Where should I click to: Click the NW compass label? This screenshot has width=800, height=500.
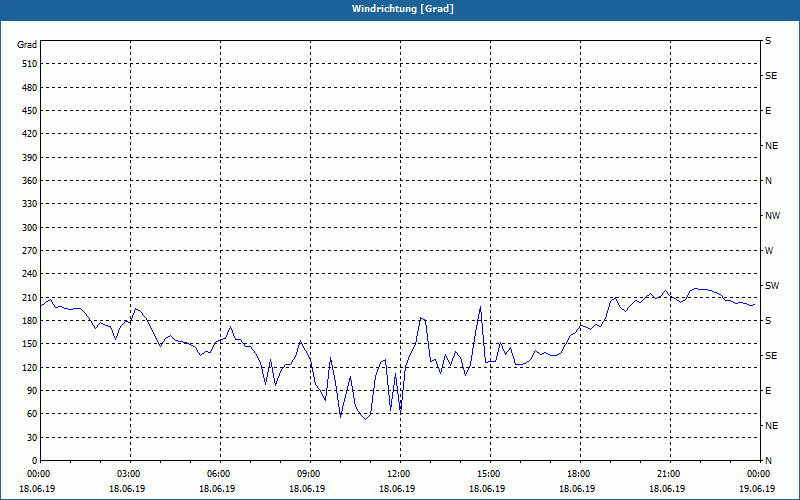(x=772, y=216)
